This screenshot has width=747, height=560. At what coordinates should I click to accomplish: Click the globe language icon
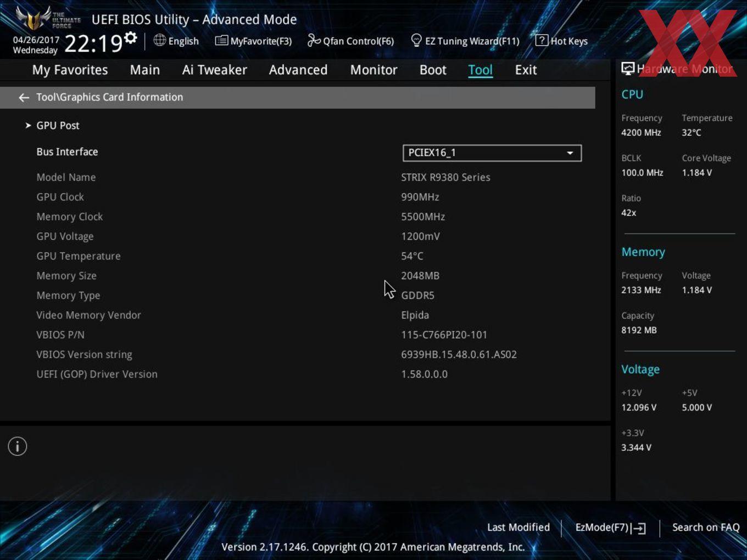(159, 40)
